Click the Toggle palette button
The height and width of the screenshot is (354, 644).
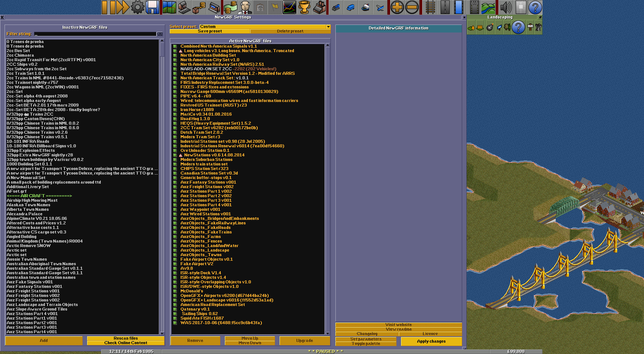pos(366,344)
